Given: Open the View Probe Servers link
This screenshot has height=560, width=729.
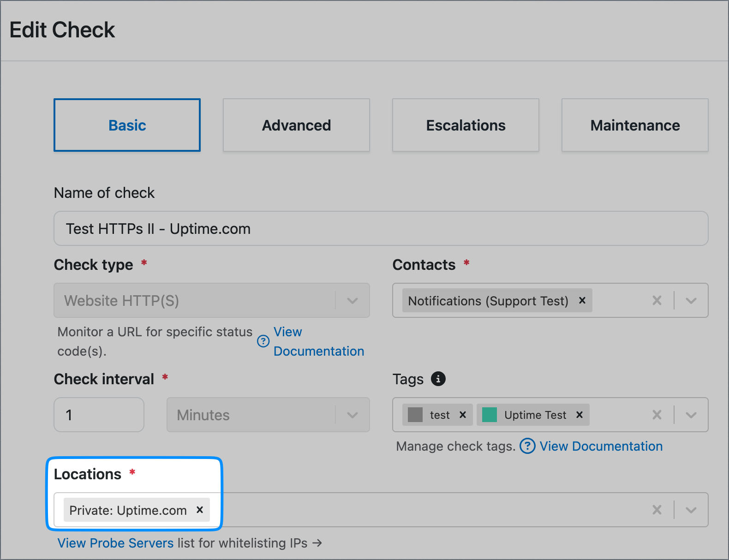Looking at the screenshot, I should point(115,543).
